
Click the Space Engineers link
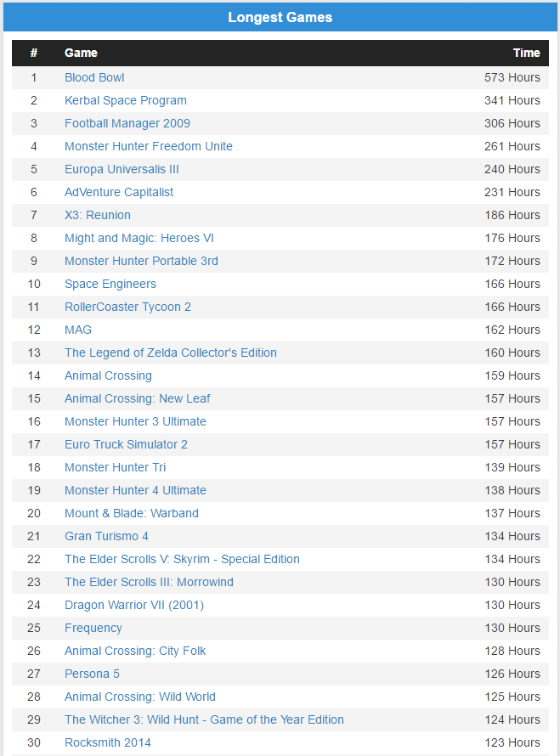[x=110, y=284]
